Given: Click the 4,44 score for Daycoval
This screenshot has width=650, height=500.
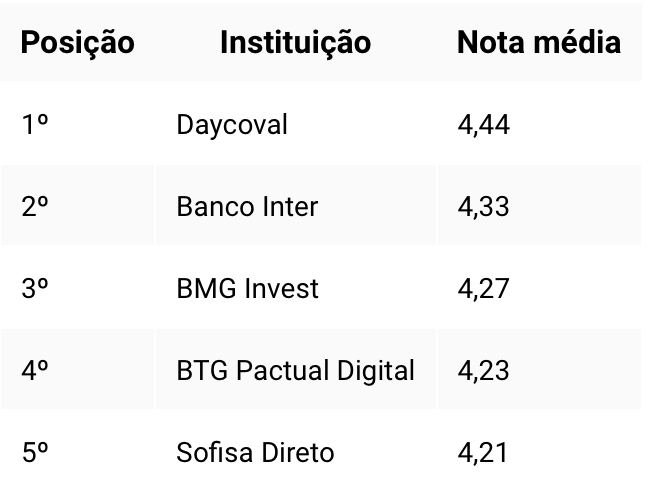Looking at the screenshot, I should 483,124.
